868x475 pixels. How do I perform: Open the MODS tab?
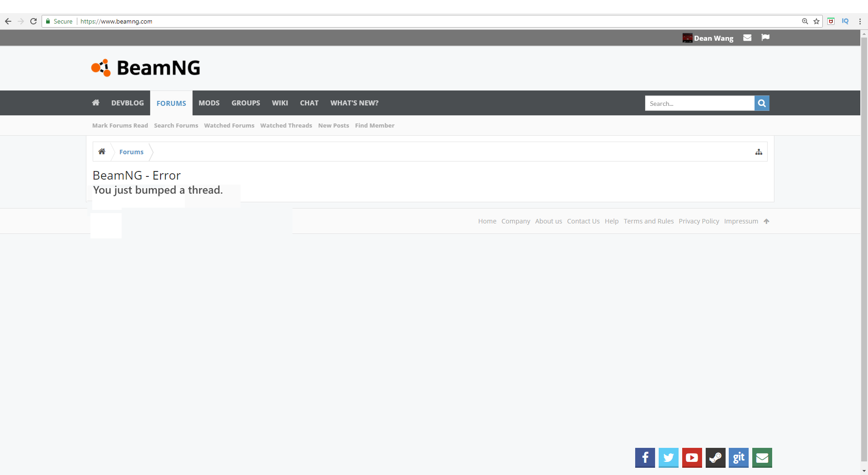[209, 103]
